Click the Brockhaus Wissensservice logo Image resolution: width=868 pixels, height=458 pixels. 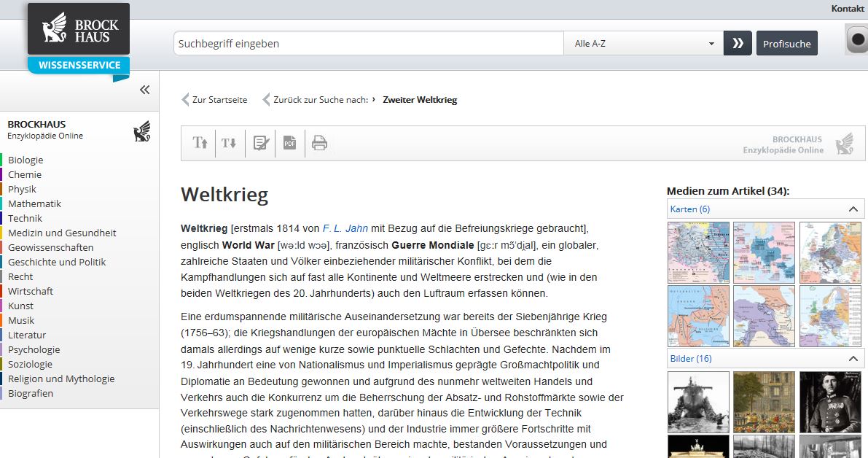pos(79,38)
